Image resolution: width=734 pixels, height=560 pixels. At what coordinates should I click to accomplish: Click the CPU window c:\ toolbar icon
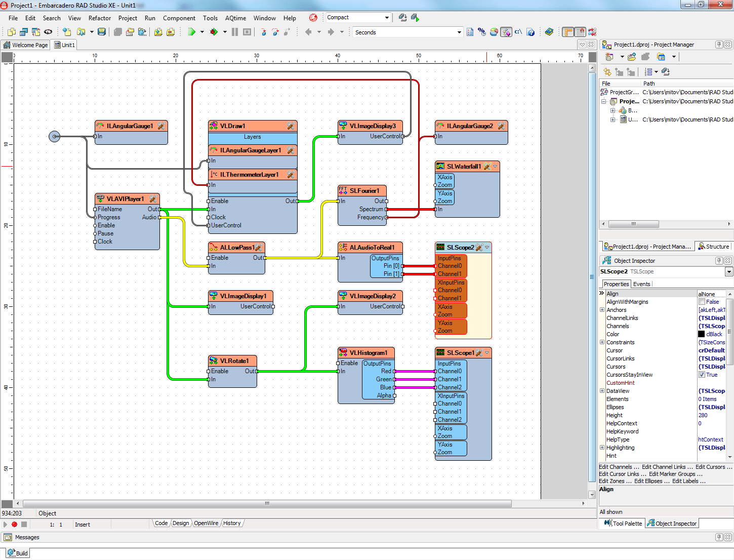click(517, 32)
